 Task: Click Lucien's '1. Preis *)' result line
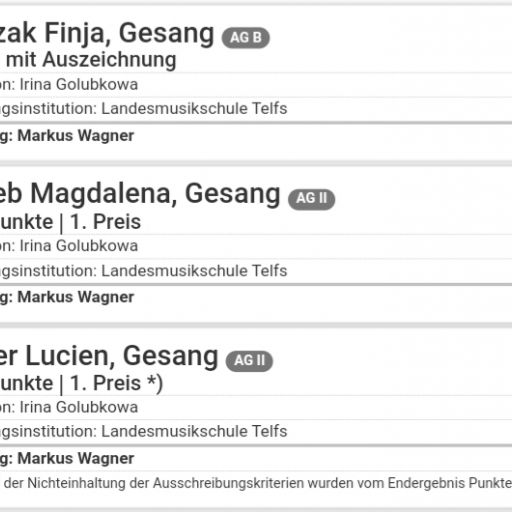point(81,384)
